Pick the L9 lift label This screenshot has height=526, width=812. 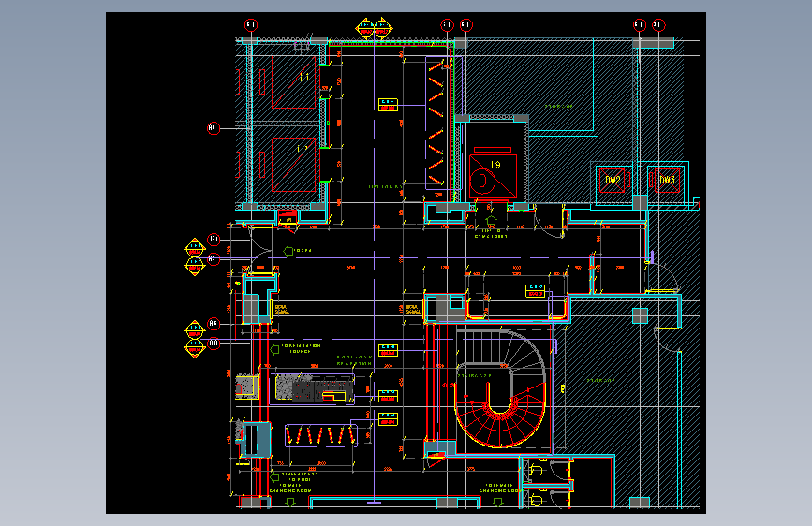495,165
